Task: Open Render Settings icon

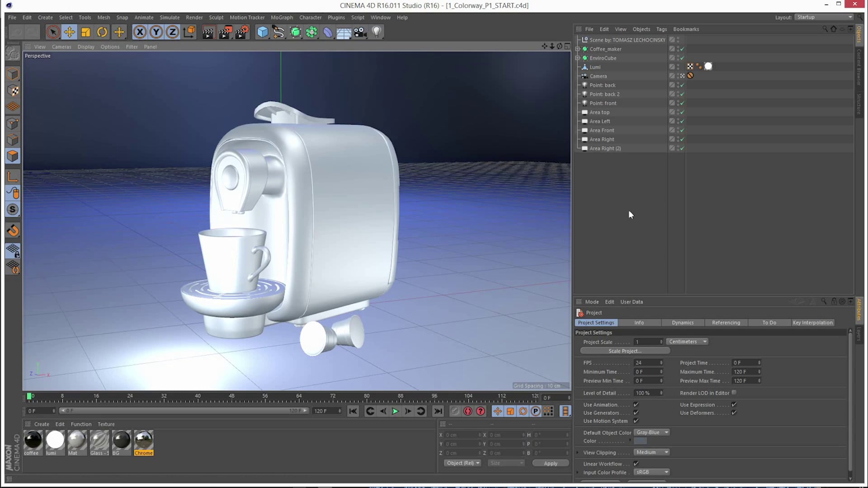Action: pos(242,32)
